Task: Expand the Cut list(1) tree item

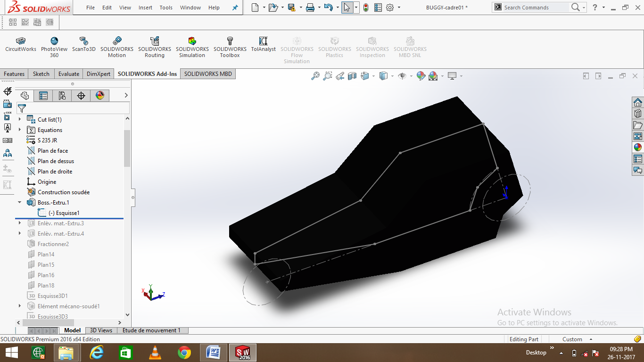Action: 19,119
